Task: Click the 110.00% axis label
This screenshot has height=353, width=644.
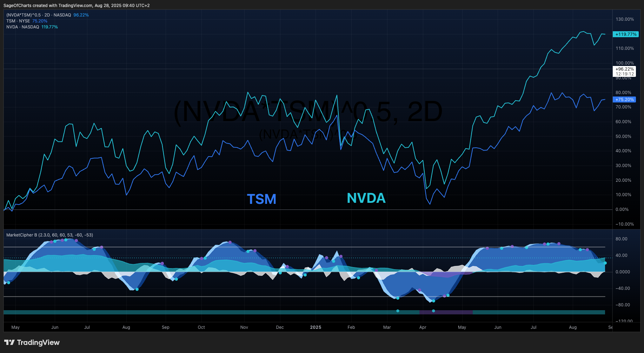Action: 625,48
